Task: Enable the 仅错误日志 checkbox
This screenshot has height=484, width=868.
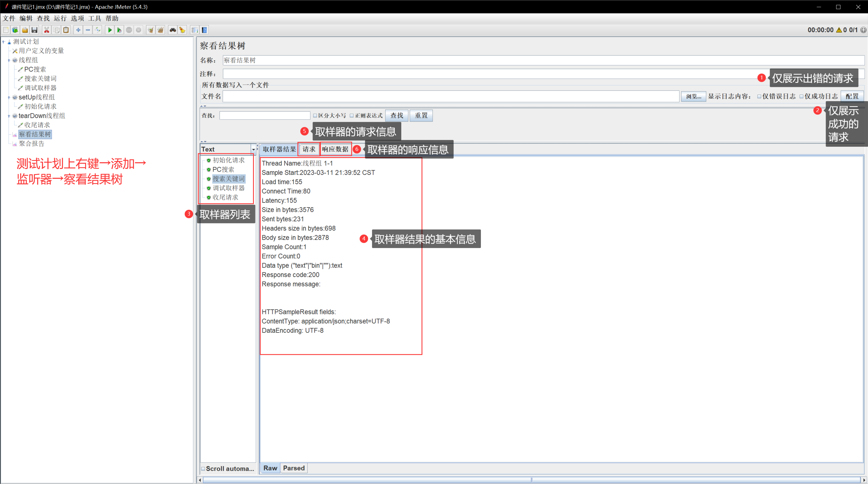Action: [x=759, y=96]
